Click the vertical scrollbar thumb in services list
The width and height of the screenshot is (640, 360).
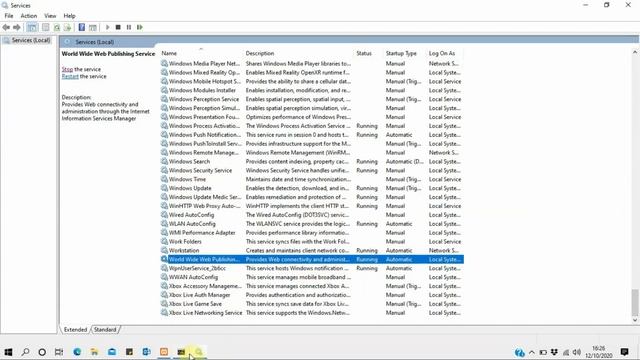coord(635,302)
